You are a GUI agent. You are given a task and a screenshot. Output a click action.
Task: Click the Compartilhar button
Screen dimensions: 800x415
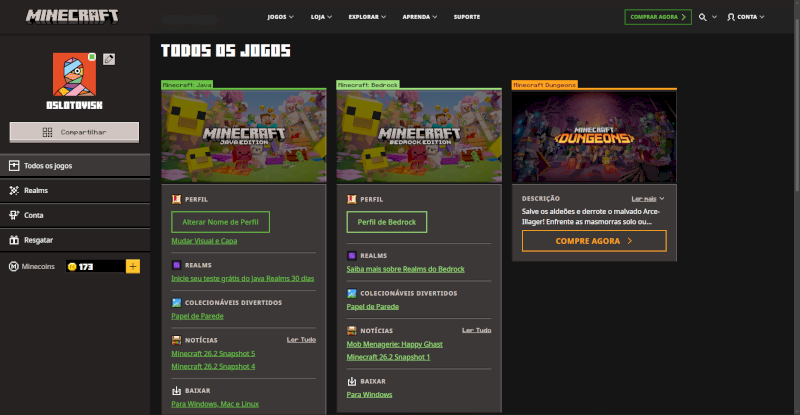pos(74,132)
